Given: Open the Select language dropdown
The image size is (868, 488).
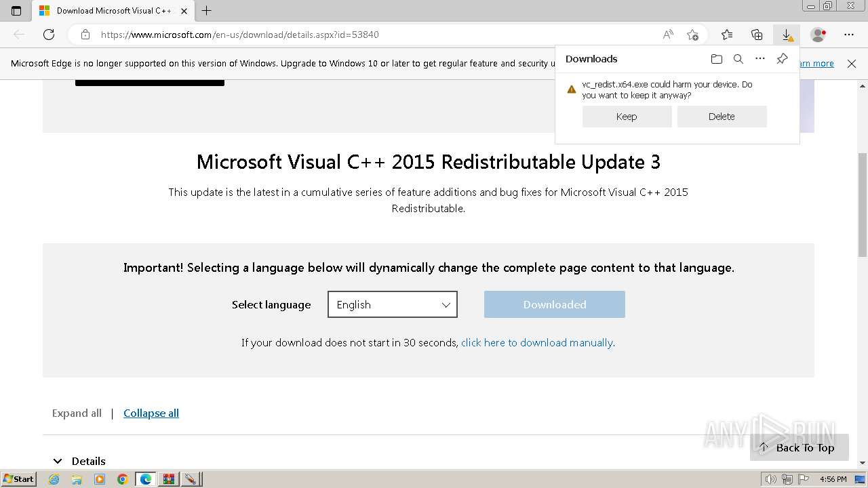Looking at the screenshot, I should [393, 304].
